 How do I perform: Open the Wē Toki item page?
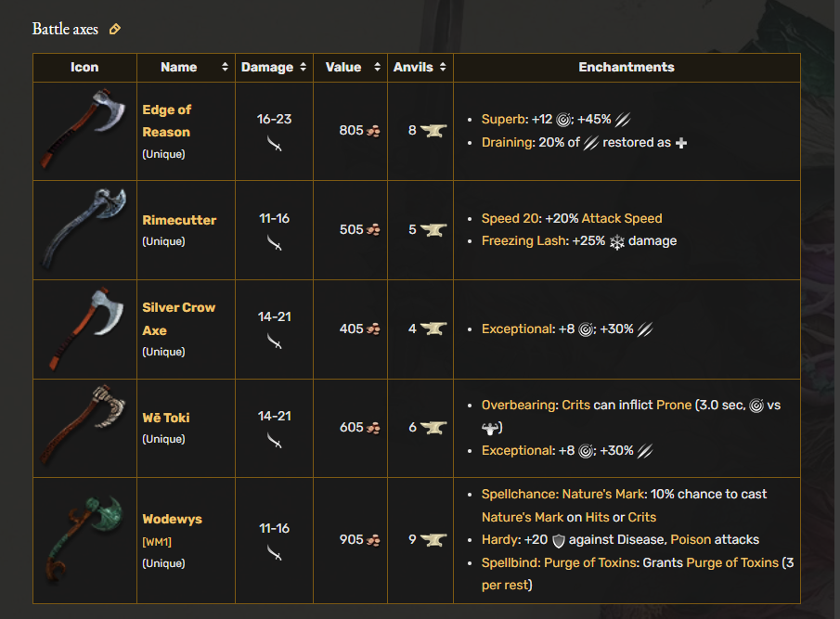(166, 418)
